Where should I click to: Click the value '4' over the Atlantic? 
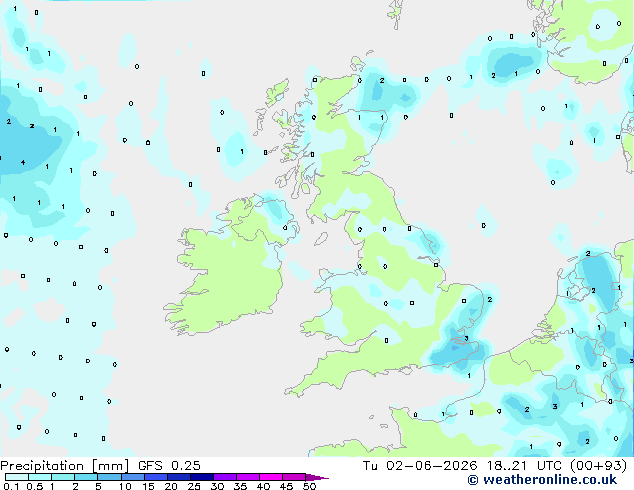click(23, 163)
